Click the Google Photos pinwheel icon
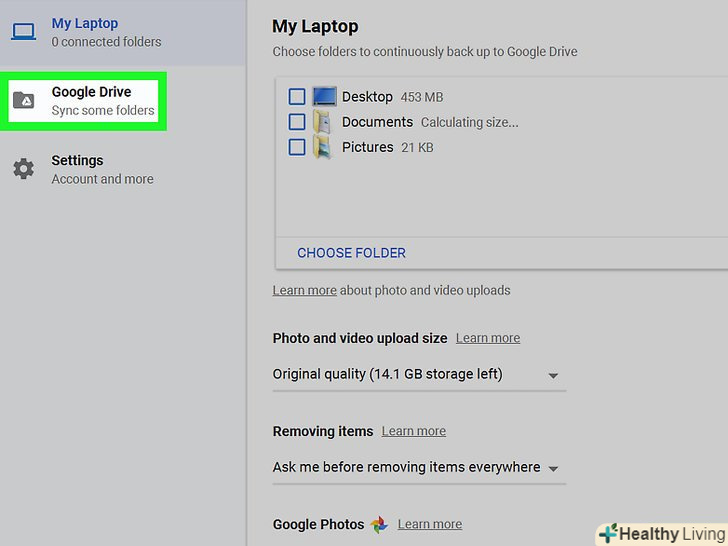This screenshot has width=728, height=546. click(x=379, y=524)
